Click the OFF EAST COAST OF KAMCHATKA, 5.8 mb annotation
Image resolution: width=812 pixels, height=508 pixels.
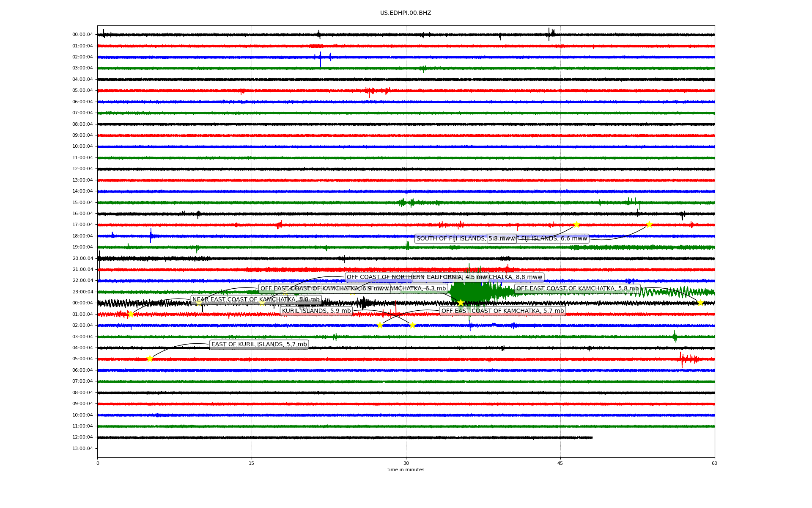[577, 289]
